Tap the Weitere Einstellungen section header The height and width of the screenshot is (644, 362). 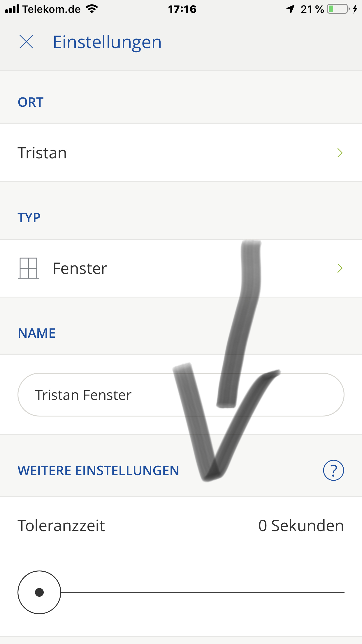[x=98, y=470]
